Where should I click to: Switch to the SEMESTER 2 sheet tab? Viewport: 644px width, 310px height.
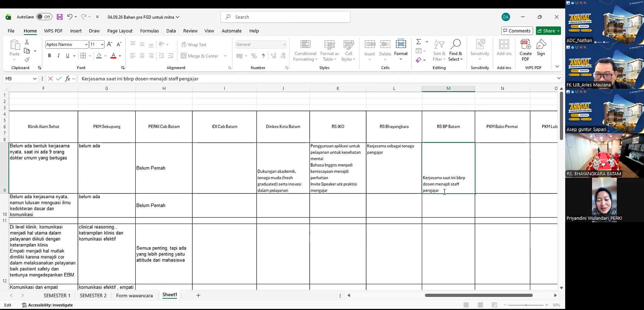[93, 295]
